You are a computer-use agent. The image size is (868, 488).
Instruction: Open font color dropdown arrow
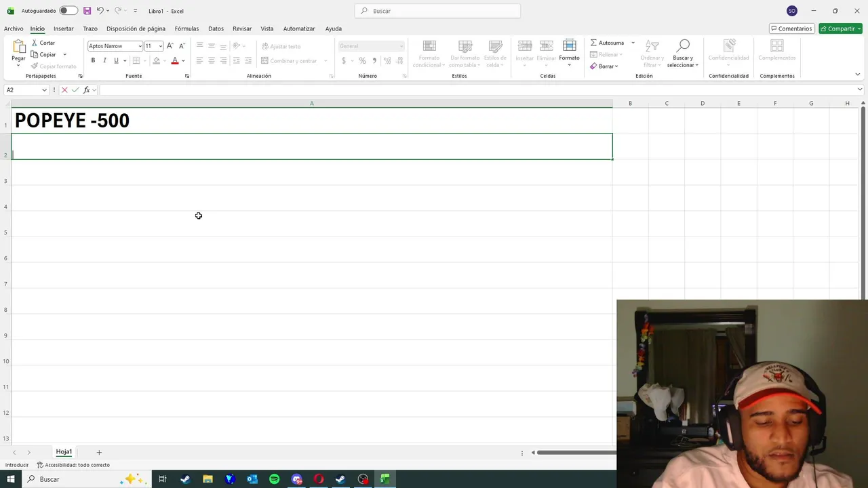pos(183,61)
